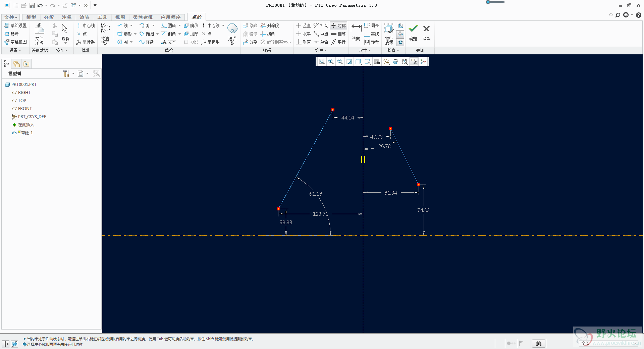Cancel sketch with 取消 button
The width and height of the screenshot is (644, 349).
(x=426, y=33)
